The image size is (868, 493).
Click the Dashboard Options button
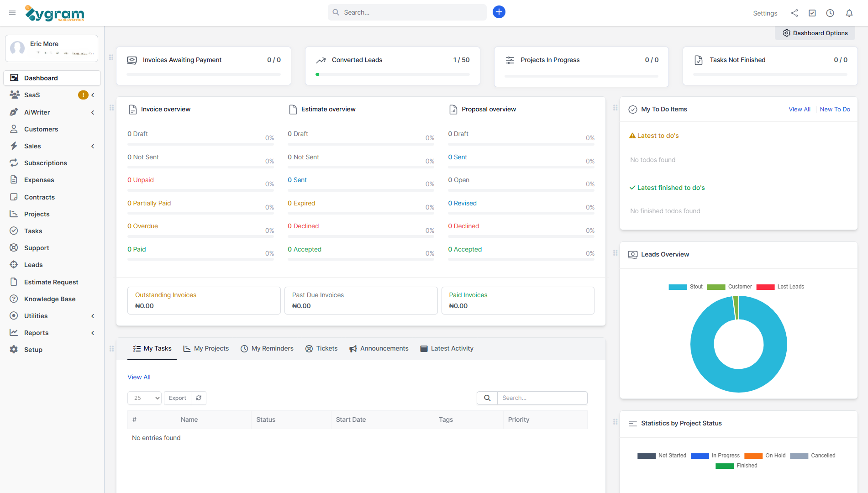[815, 33]
